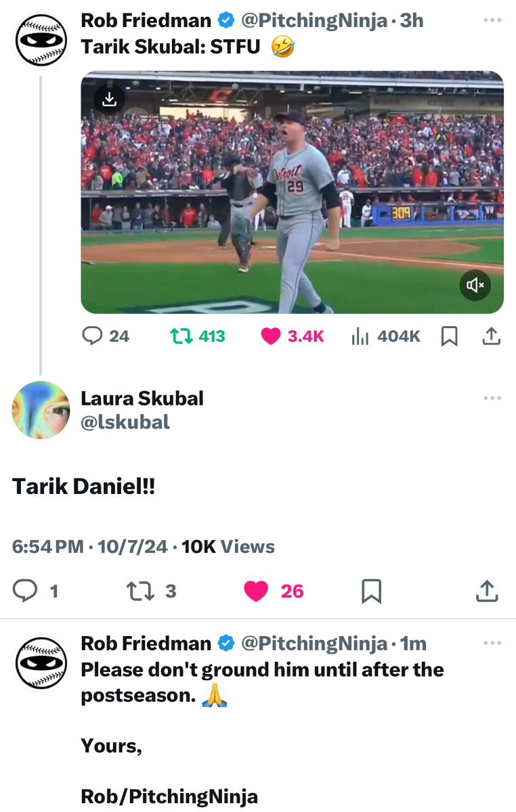
Task: Open more options for Laura Skubal's tweet
Action: pos(492,398)
